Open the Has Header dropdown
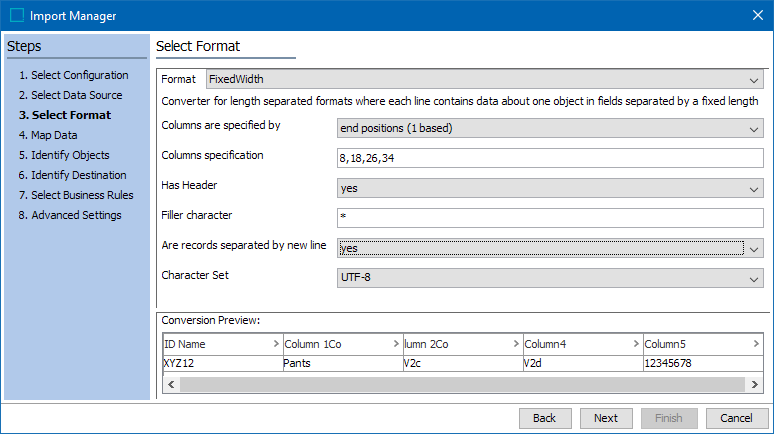Viewport: 774px width, 434px height. tap(754, 188)
